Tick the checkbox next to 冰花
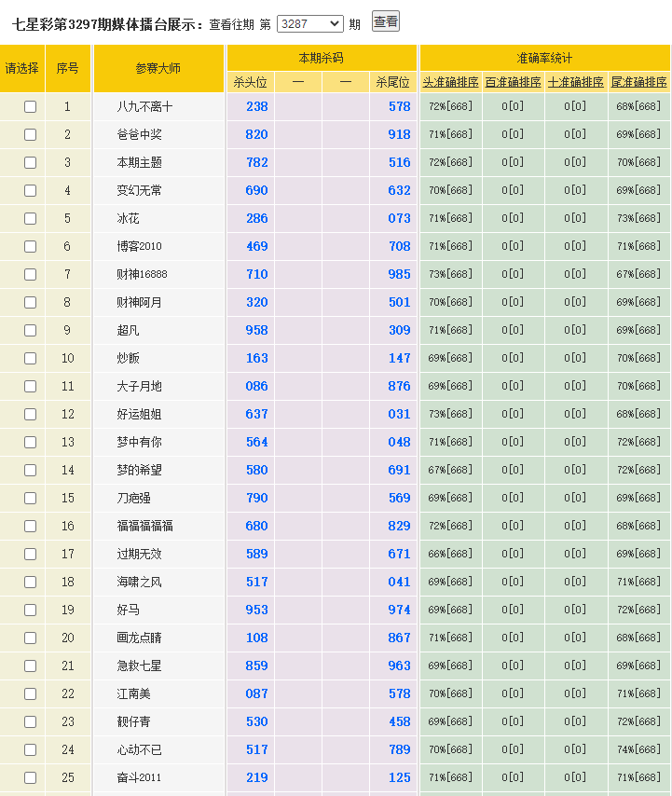 tap(30, 219)
